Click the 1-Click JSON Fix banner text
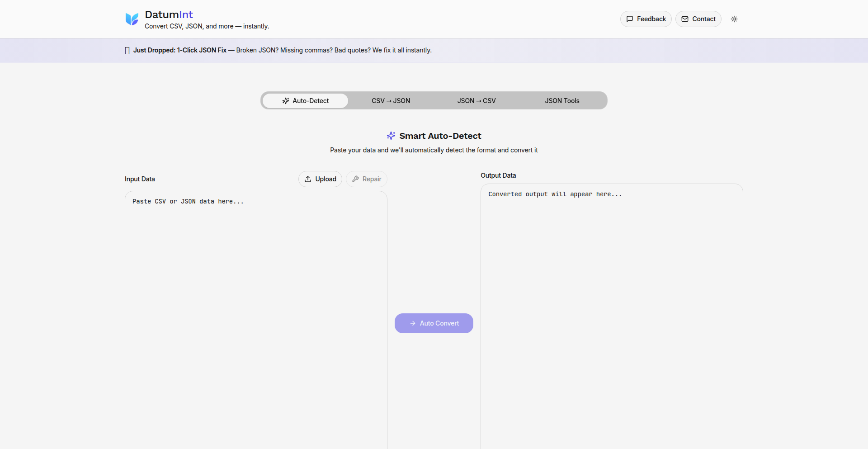 coord(202,50)
